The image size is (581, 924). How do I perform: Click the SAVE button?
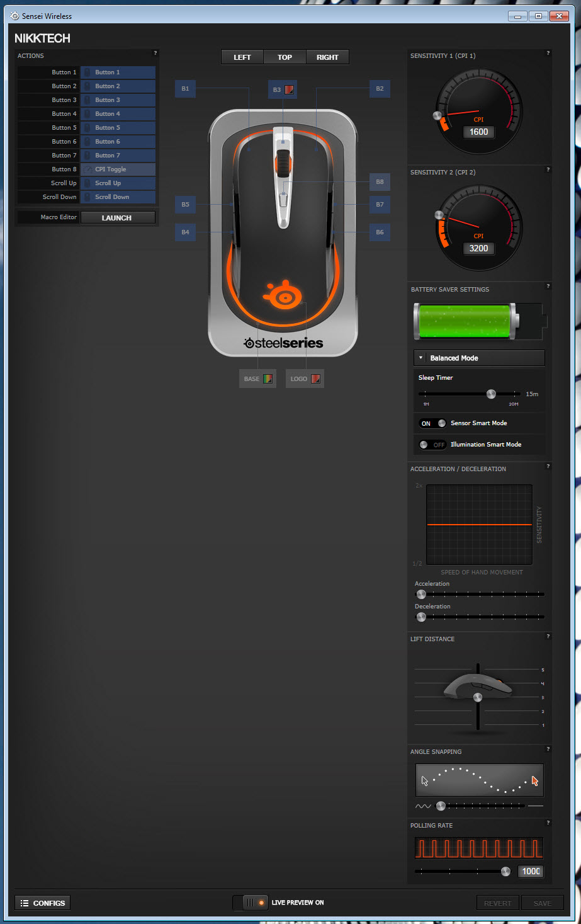[x=543, y=903]
